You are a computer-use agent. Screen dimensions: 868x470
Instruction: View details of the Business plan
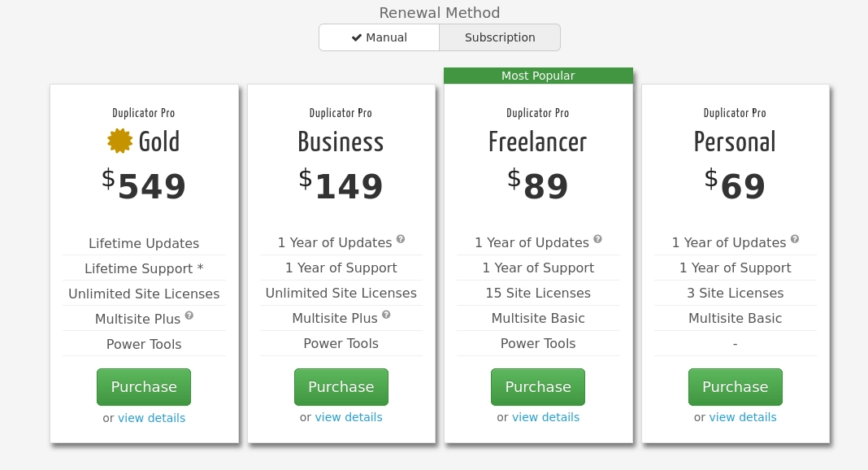(349, 417)
